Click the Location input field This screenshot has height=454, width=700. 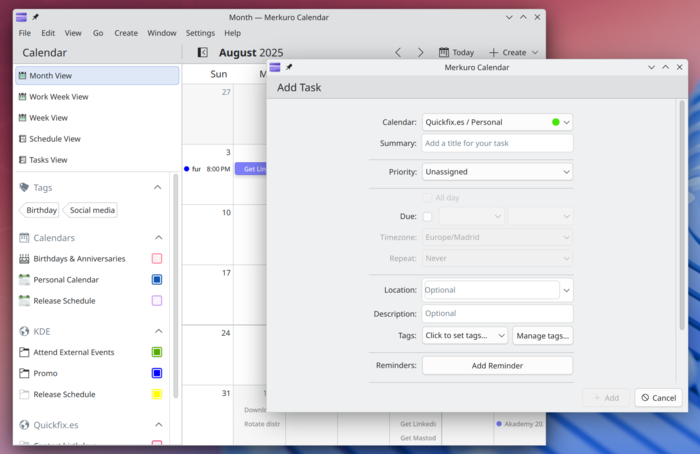pyautogui.click(x=492, y=290)
